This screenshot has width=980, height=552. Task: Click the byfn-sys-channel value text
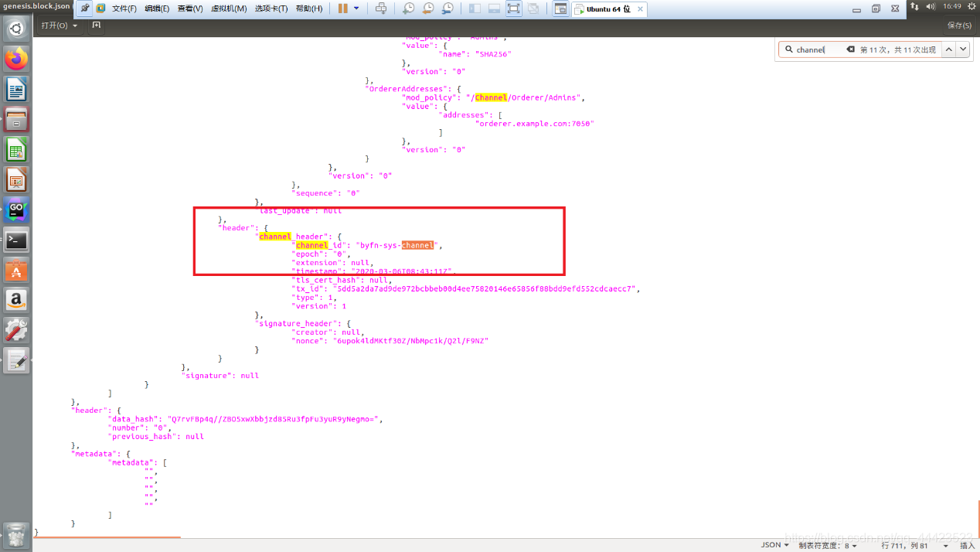(397, 245)
